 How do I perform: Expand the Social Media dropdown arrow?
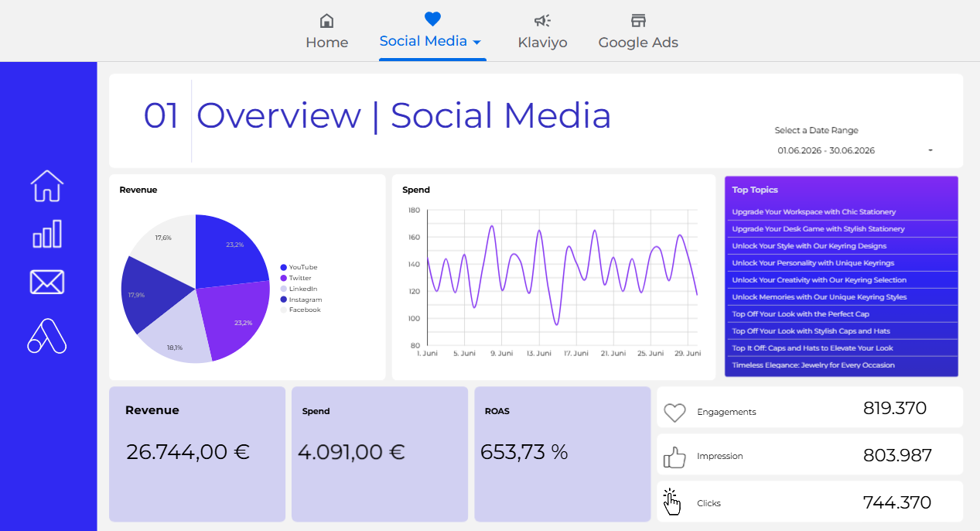476,42
